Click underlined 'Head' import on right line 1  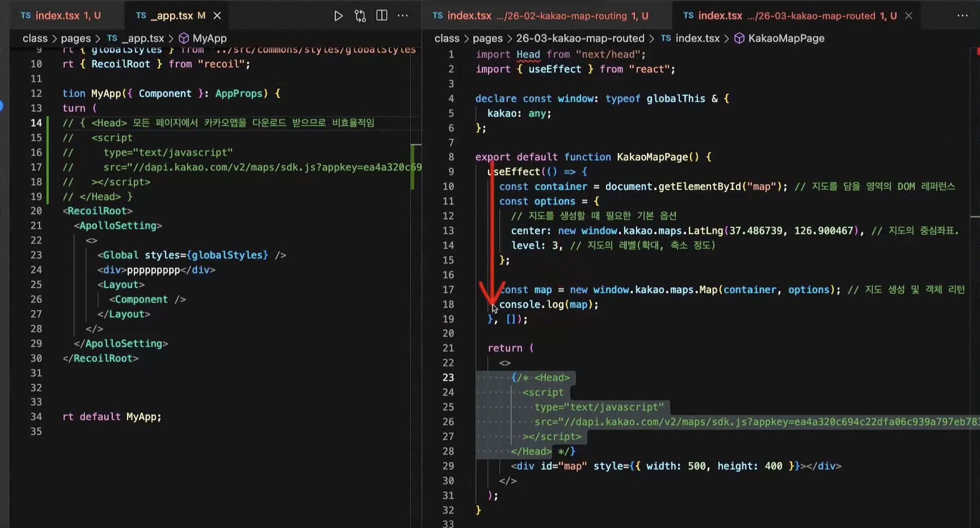(x=528, y=55)
